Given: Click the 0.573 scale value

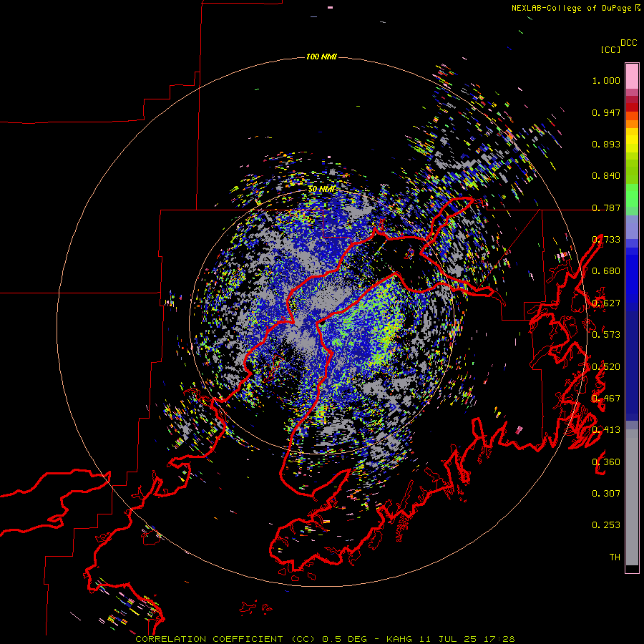Looking at the screenshot, I should pyautogui.click(x=606, y=334).
